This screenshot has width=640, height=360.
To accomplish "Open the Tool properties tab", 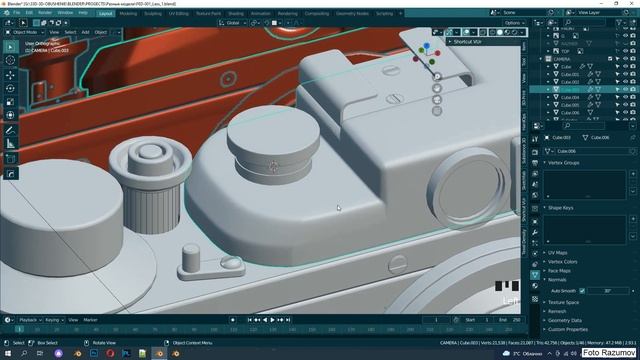I will coord(535,139).
